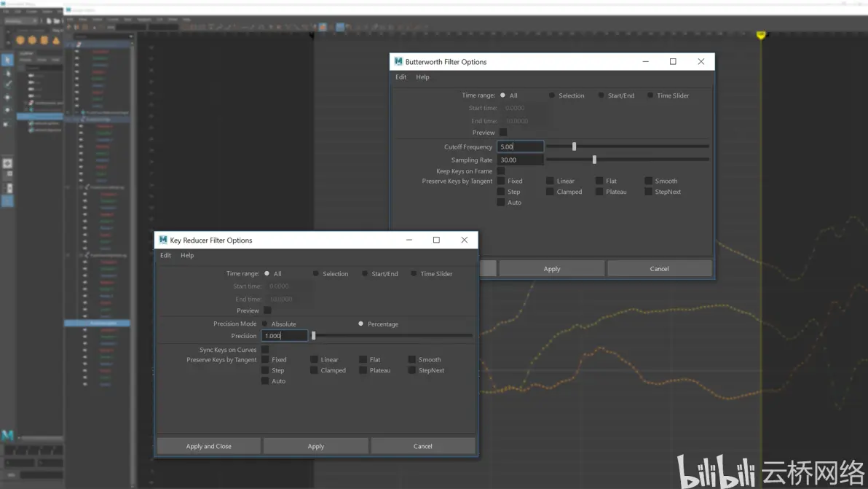Set Key Reducer time range to Time Slider
The height and width of the screenshot is (489, 868).
click(x=414, y=273)
